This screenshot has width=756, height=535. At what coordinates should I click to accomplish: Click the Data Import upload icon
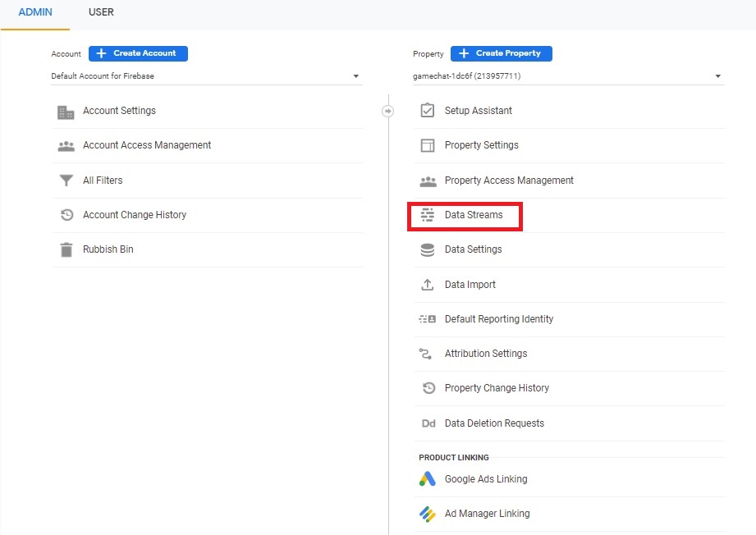click(x=427, y=285)
